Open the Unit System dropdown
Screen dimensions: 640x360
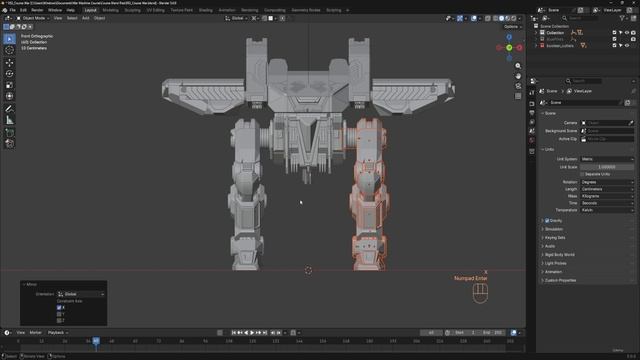pos(607,159)
